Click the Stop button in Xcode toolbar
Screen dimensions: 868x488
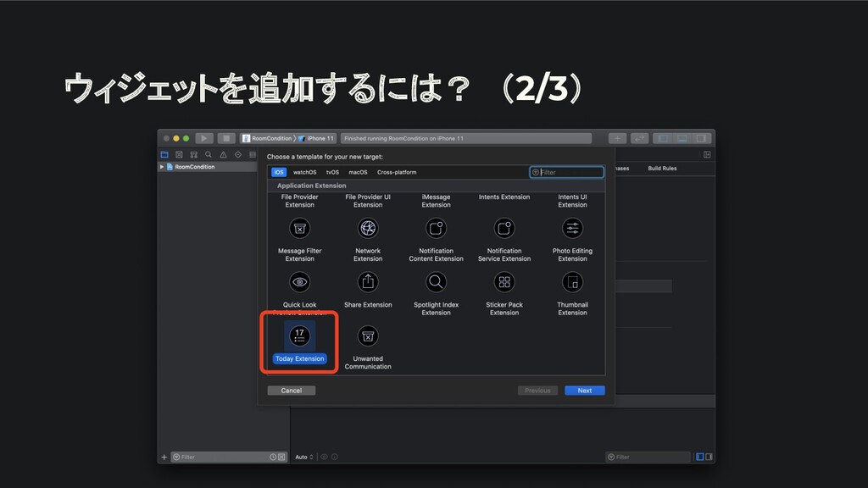tap(225, 138)
